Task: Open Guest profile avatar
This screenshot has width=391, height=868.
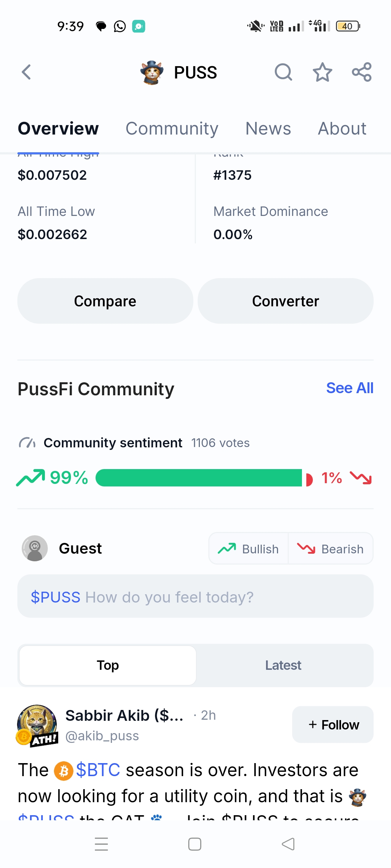Action: (35, 548)
